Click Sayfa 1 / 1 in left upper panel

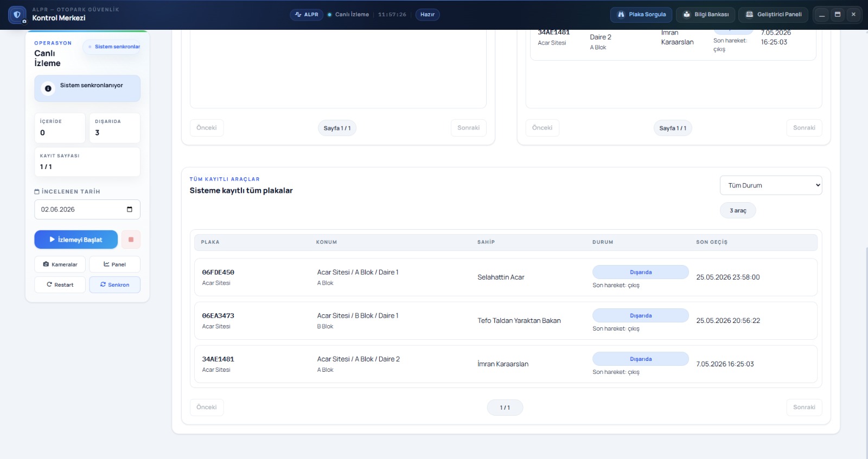click(337, 128)
